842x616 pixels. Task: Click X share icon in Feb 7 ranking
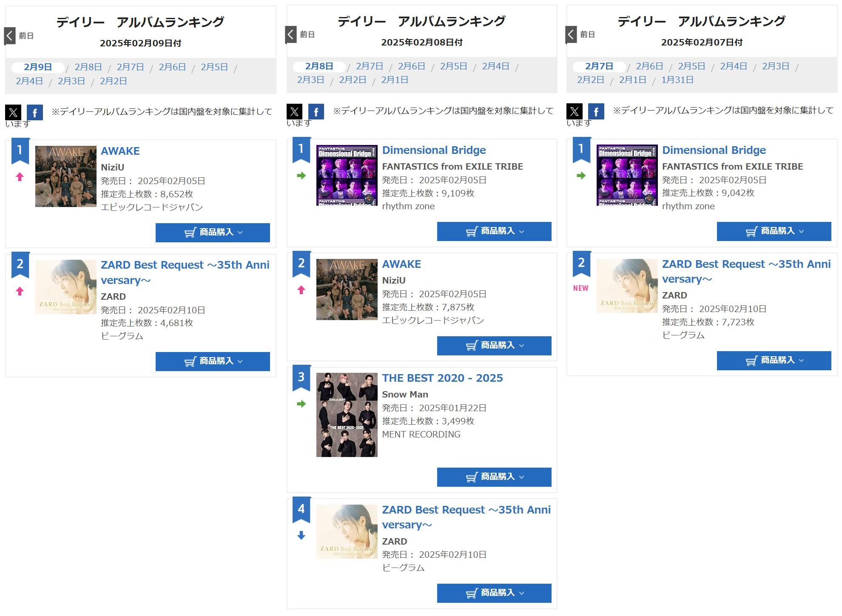coord(575,111)
